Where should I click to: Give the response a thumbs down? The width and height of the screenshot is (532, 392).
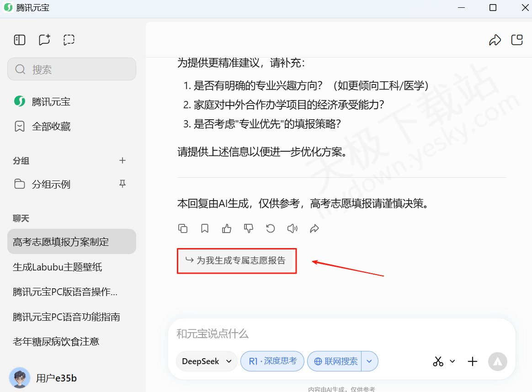249,228
